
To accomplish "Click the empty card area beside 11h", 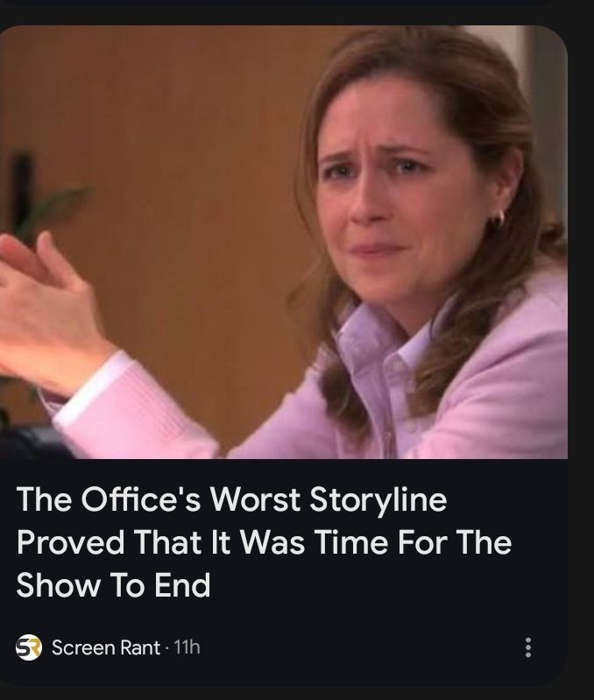I will [x=357, y=647].
